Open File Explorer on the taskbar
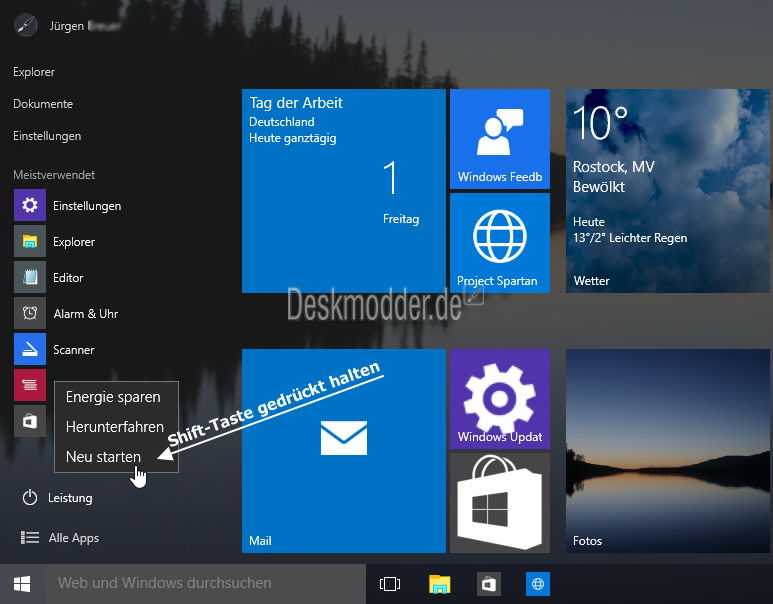 (439, 584)
